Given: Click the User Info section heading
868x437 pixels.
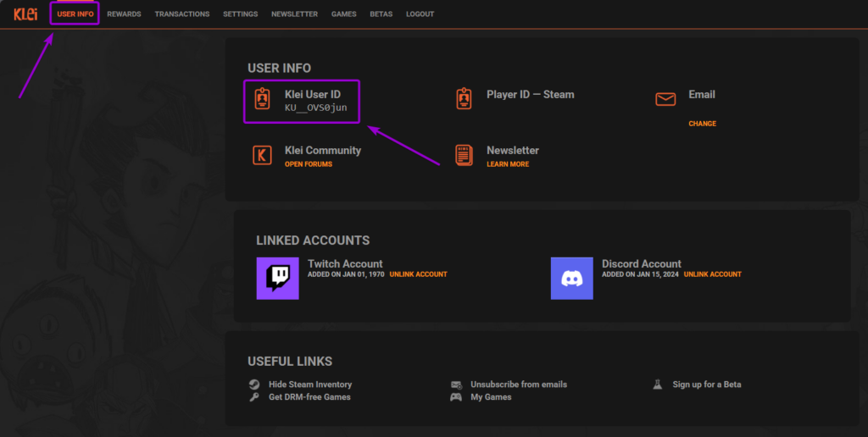Looking at the screenshot, I should 279,68.
